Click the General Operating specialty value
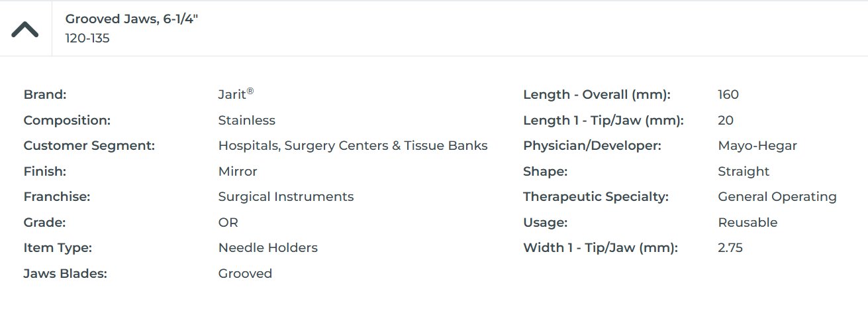Screen dimensions: 868x311 (x=777, y=197)
